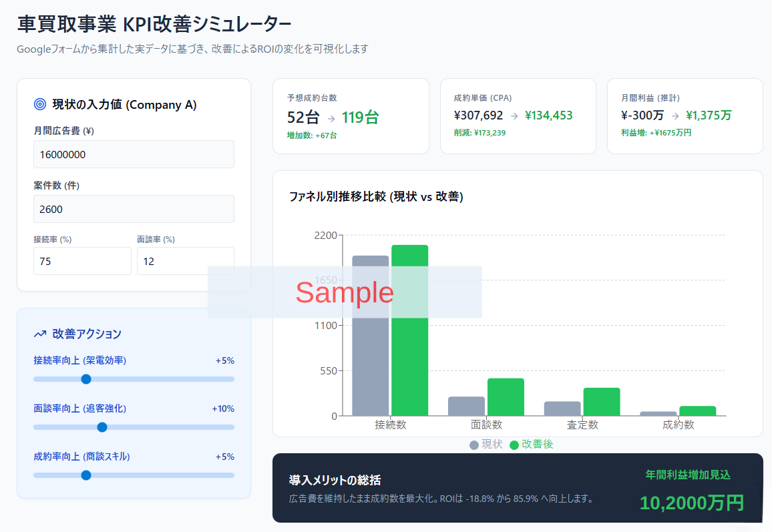Image resolution: width=772 pixels, height=532 pixels.
Task: Click the target icon beside 現状の入力値
Action: click(39, 104)
